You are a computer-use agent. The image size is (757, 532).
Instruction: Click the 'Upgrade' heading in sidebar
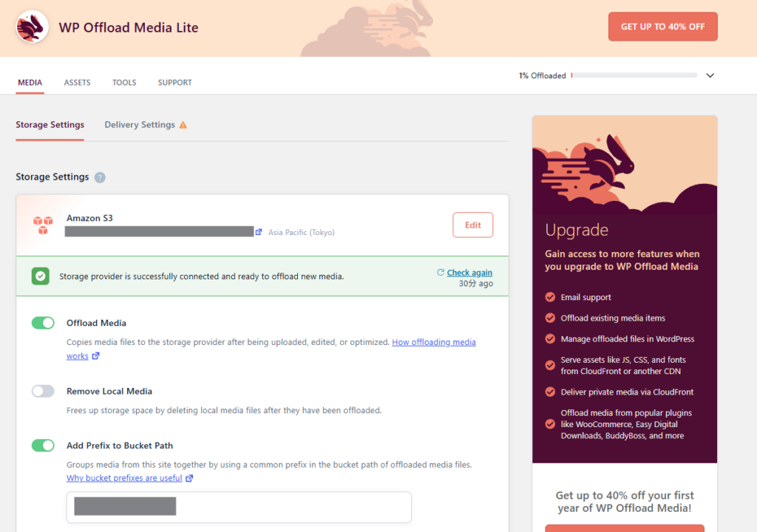[x=577, y=230]
